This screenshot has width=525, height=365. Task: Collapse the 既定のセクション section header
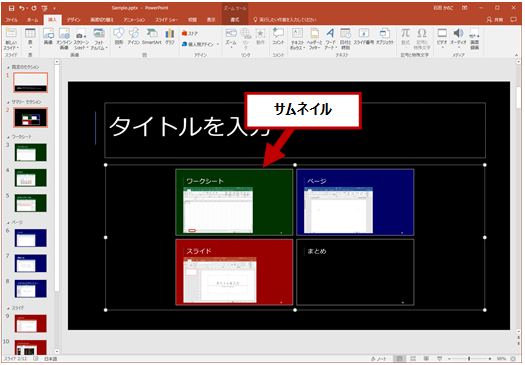pyautogui.click(x=8, y=67)
